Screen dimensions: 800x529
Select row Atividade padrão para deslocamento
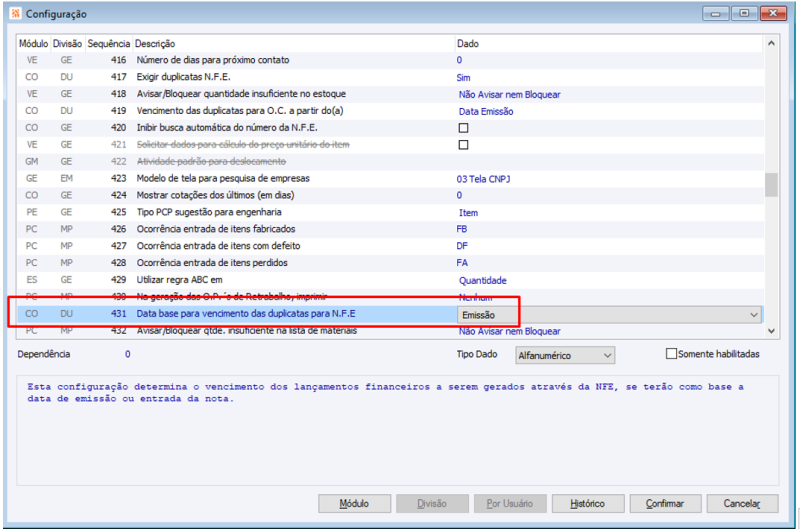point(390,161)
